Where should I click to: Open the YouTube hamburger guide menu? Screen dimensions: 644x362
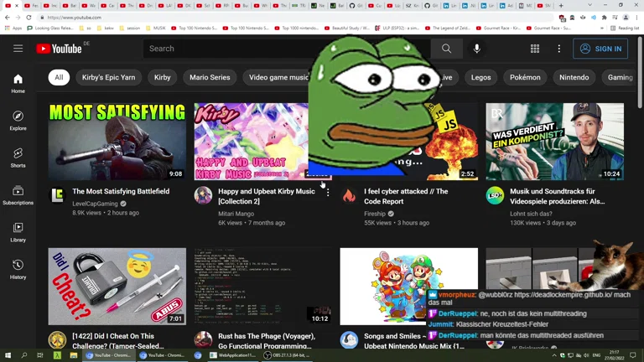18,49
